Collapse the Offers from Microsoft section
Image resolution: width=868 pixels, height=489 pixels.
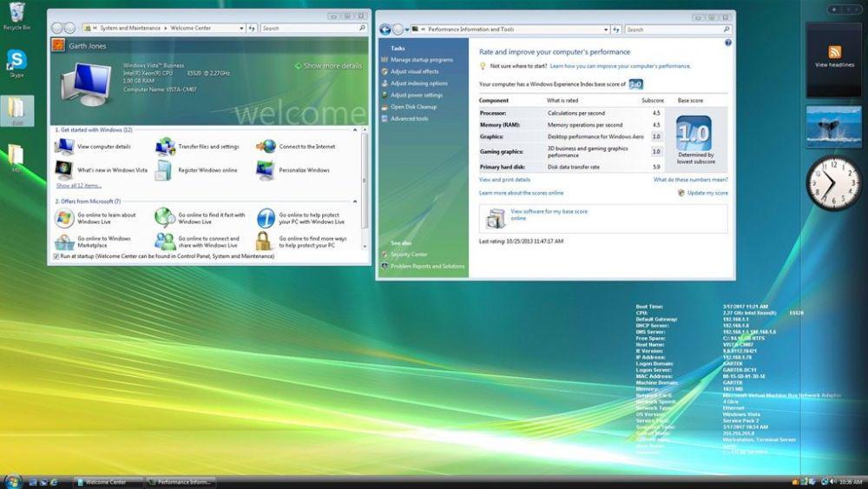355,202
